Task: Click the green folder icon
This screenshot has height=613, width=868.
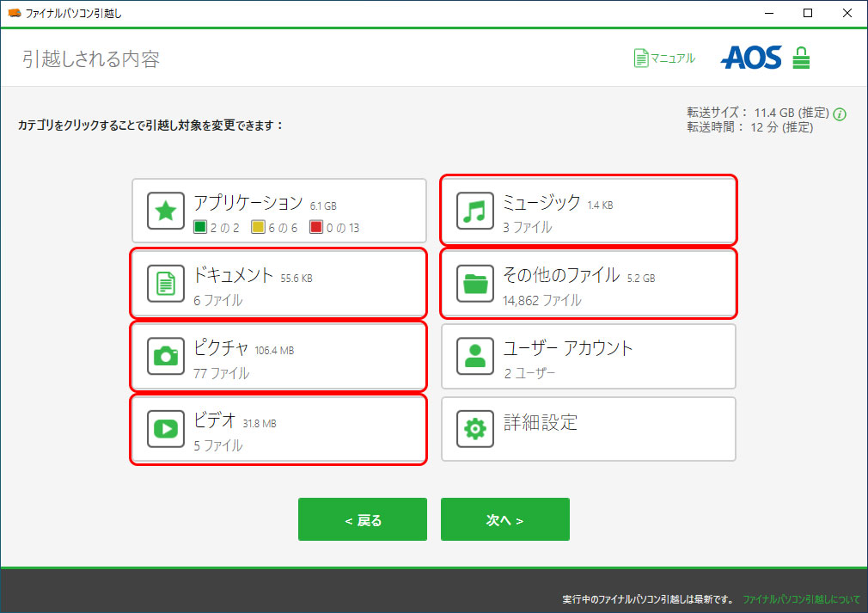Action: [x=475, y=284]
